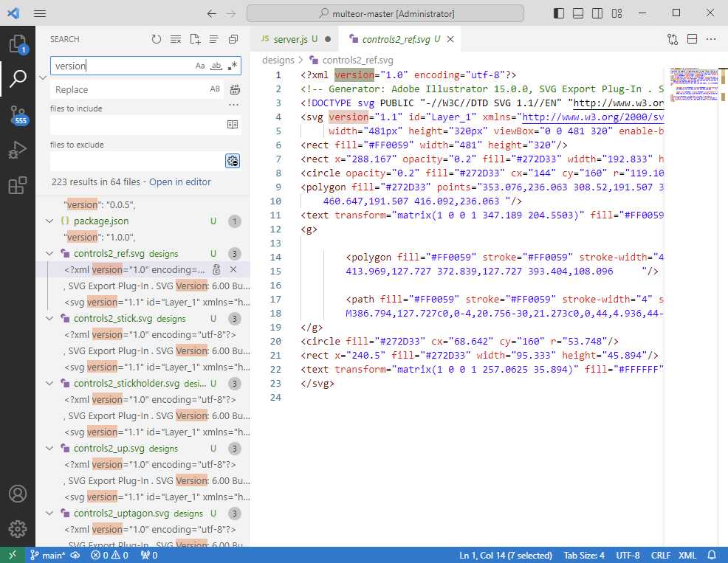Screen dimensions: 728x563
Task: Open the Extensions view
Action: [x=18, y=185]
